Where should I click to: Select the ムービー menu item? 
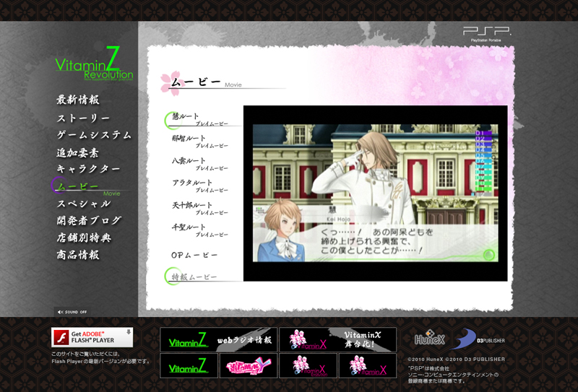(x=78, y=186)
